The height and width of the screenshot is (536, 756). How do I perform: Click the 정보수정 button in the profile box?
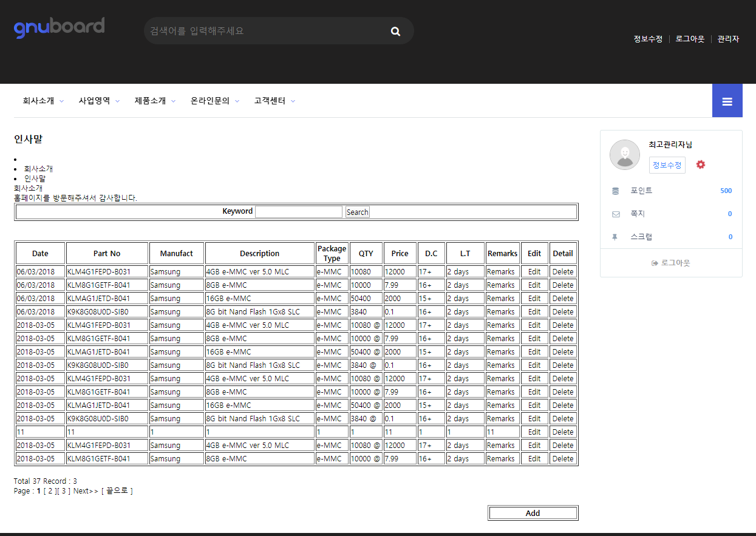[667, 165]
